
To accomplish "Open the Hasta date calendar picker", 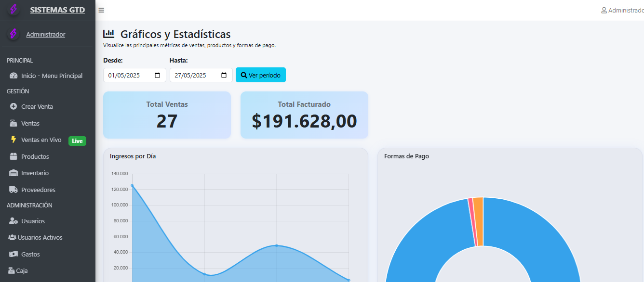I will [x=224, y=75].
